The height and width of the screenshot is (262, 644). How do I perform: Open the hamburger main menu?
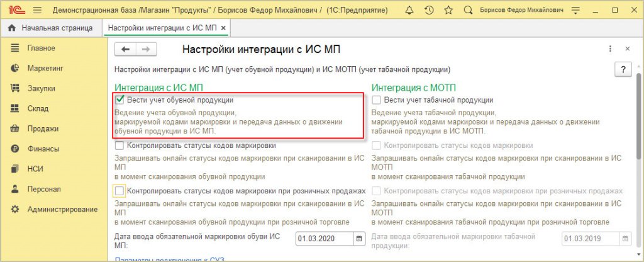(36, 11)
